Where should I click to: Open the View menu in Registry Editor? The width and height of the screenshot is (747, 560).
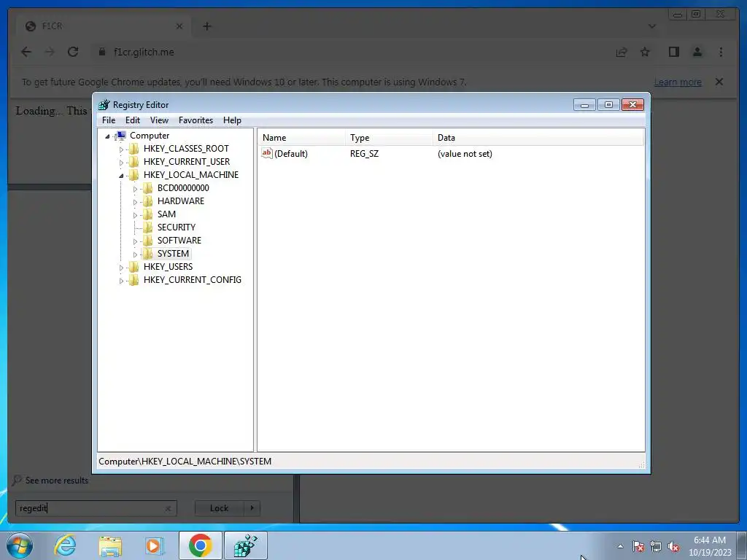pyautogui.click(x=159, y=120)
